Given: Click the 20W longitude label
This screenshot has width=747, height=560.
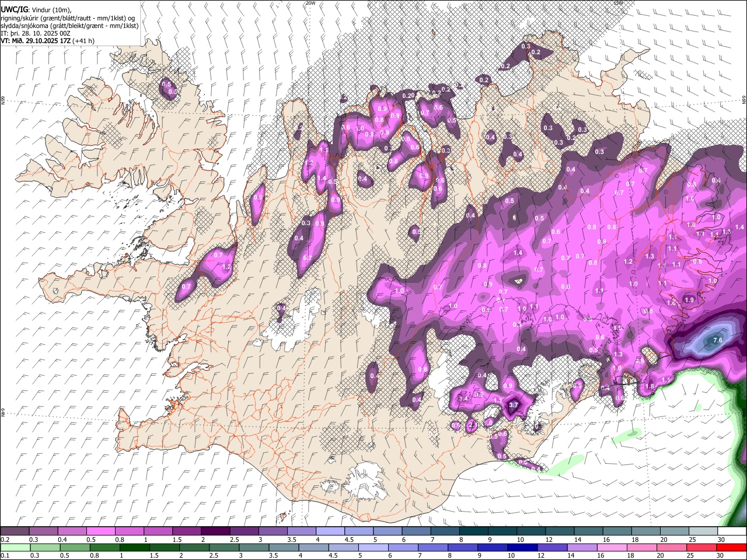Looking at the screenshot, I should coord(310,3).
